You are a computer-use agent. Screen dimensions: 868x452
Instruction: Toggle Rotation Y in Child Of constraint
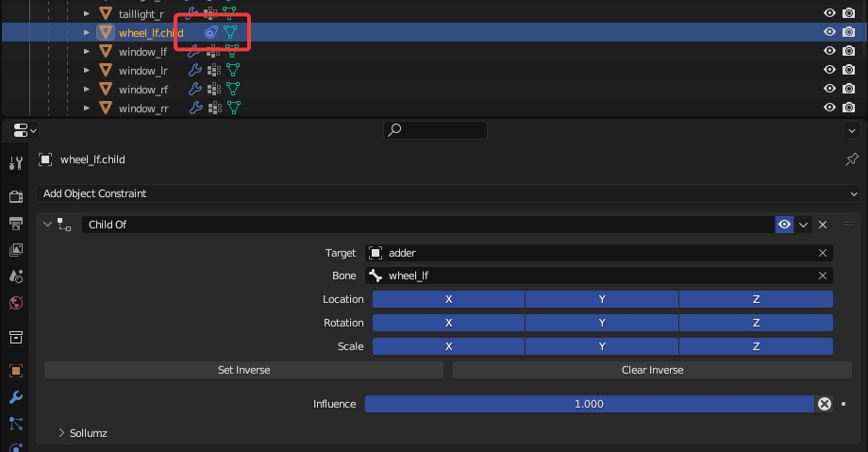click(x=601, y=323)
